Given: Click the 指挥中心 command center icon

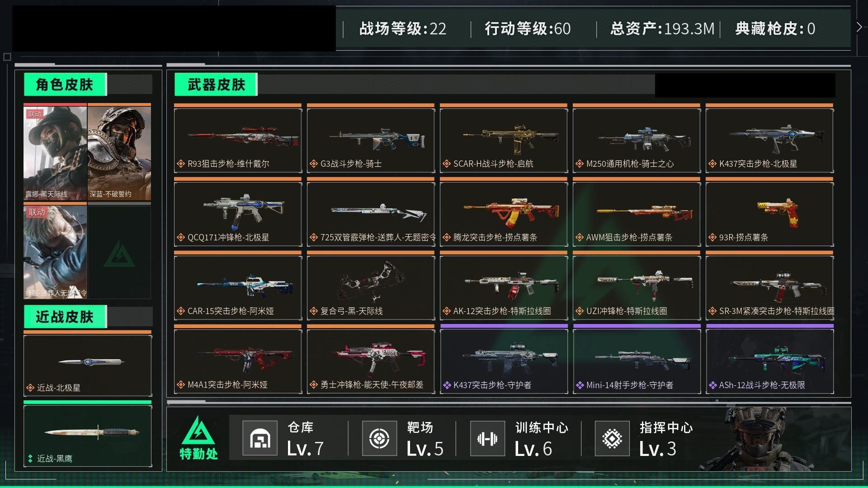Looking at the screenshot, I should 612,438.
